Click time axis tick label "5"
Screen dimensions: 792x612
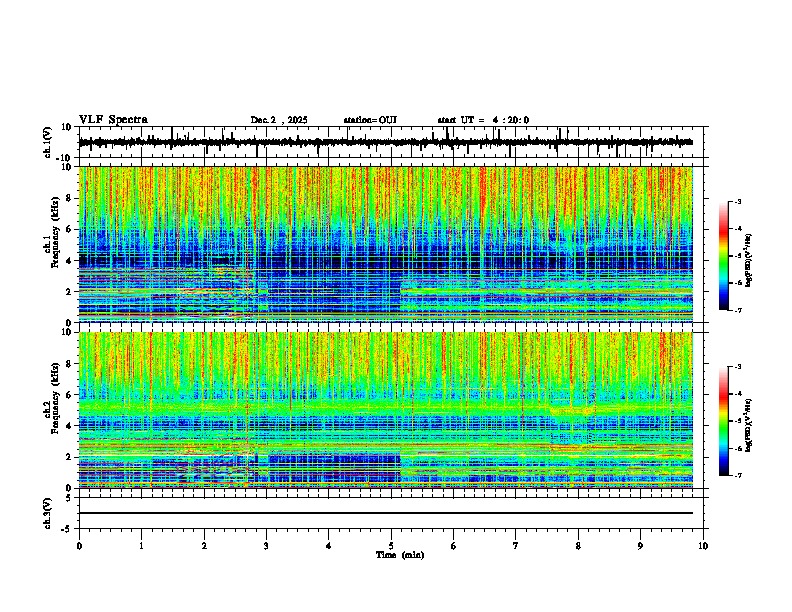(391, 546)
